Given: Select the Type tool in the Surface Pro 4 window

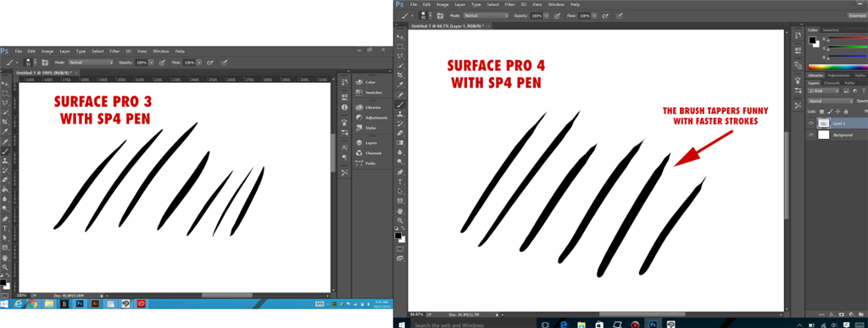Looking at the screenshot, I should (400, 181).
